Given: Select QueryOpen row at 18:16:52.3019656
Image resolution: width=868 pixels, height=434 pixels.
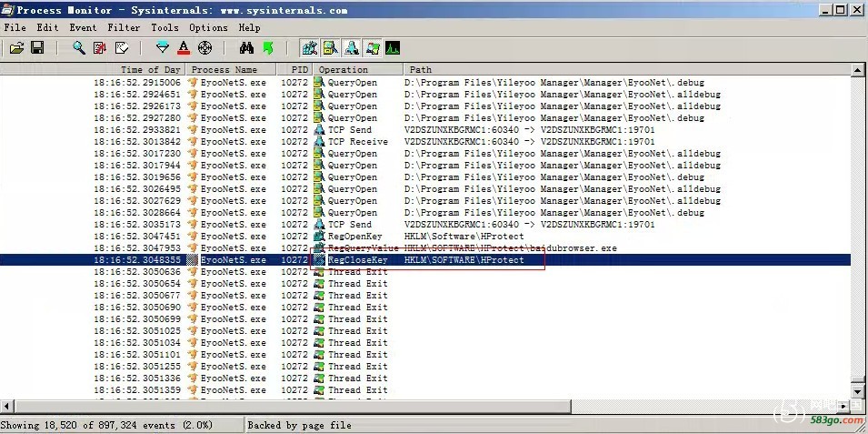Looking at the screenshot, I should coord(425,177).
